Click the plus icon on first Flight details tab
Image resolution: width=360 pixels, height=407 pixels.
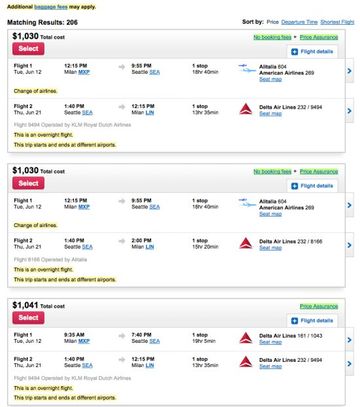pos(294,52)
